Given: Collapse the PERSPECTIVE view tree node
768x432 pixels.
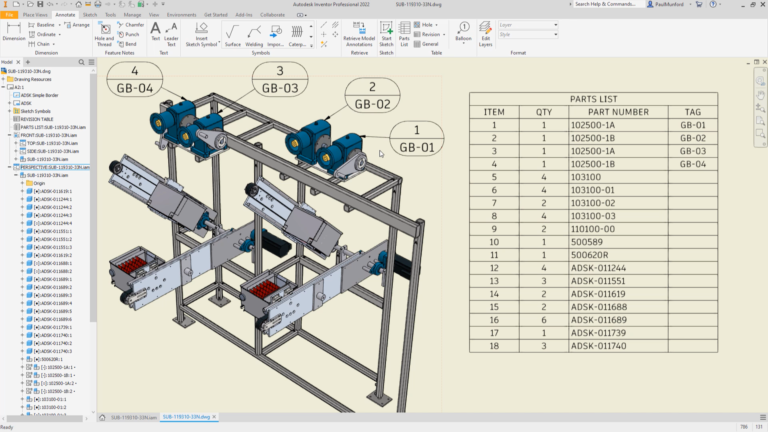Looking at the screenshot, I should 9,167.
